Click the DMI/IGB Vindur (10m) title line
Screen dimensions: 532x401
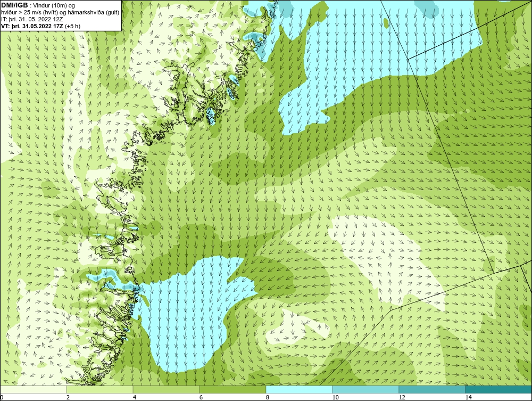[38, 5]
